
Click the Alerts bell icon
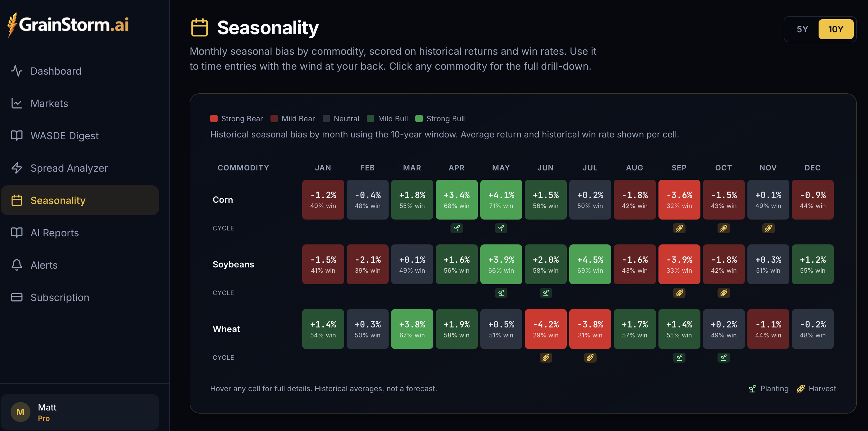click(16, 265)
